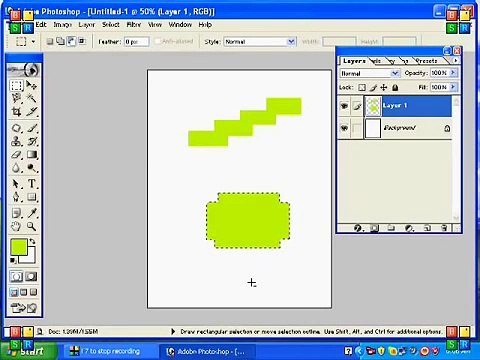The image size is (480, 360).
Task: Select the Eyedropper tool
Action: point(32,213)
